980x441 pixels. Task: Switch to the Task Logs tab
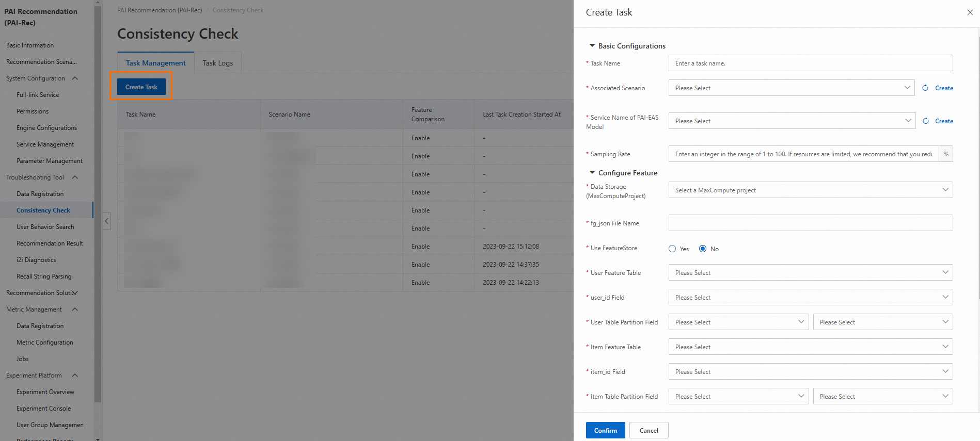pos(218,63)
